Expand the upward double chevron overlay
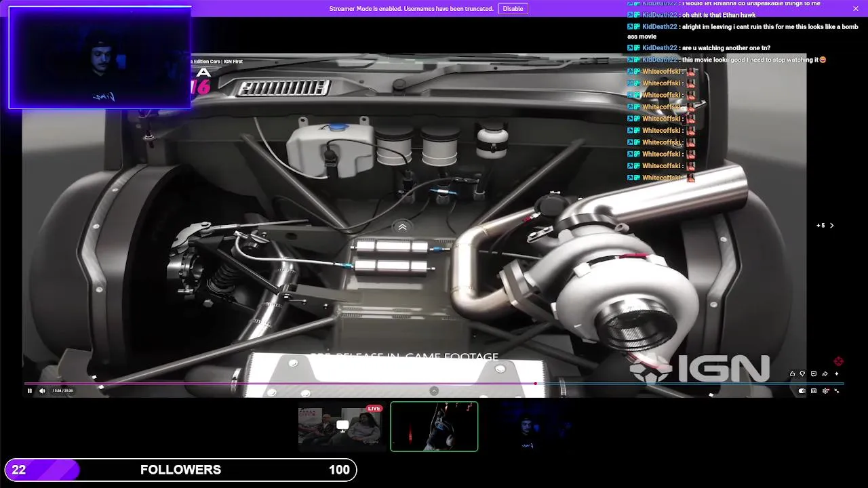Image resolution: width=868 pixels, height=488 pixels. (x=402, y=227)
